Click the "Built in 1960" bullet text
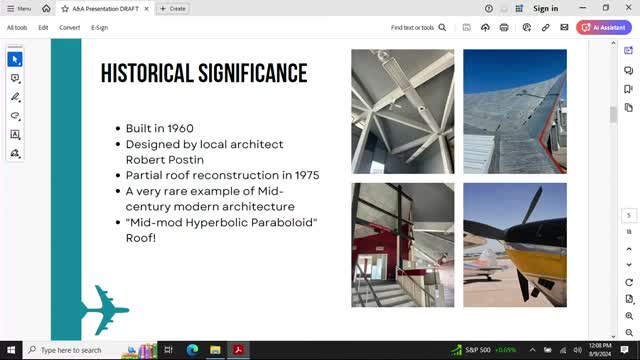 160,129
